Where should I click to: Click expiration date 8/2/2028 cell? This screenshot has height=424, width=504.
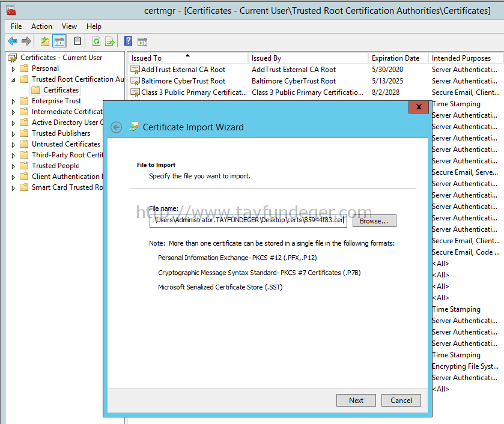tap(386, 92)
